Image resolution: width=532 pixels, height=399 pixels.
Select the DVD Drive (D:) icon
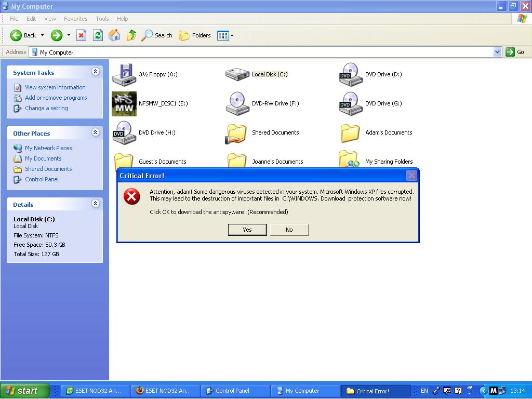point(351,75)
